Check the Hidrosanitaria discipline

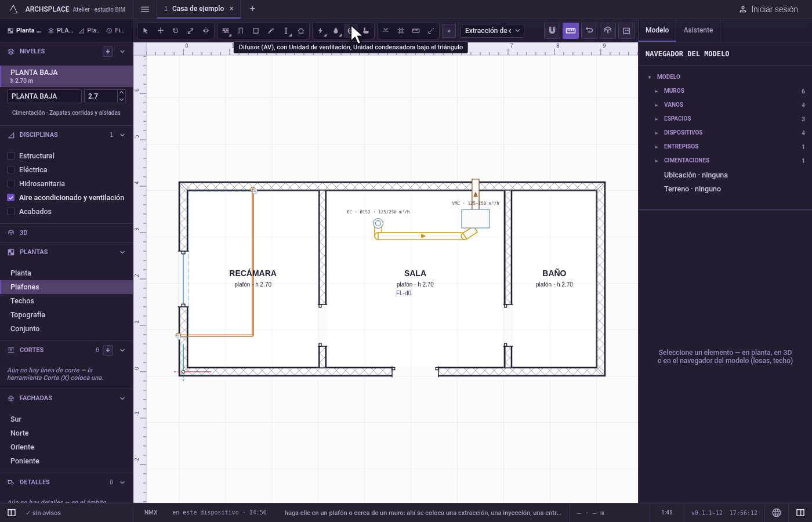10,184
